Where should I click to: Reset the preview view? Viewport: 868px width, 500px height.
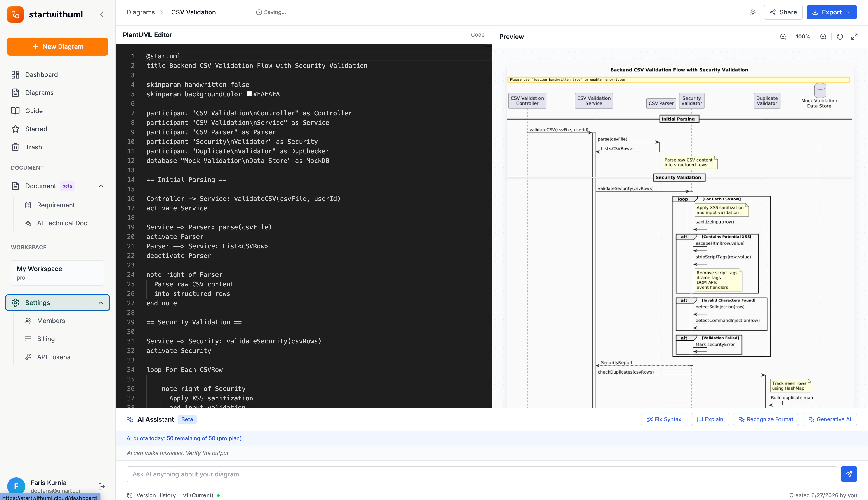click(x=840, y=37)
